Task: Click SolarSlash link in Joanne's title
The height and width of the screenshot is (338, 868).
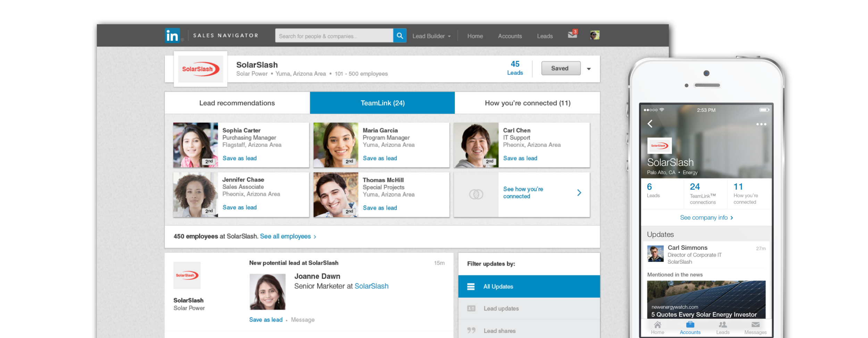Action: [372, 286]
